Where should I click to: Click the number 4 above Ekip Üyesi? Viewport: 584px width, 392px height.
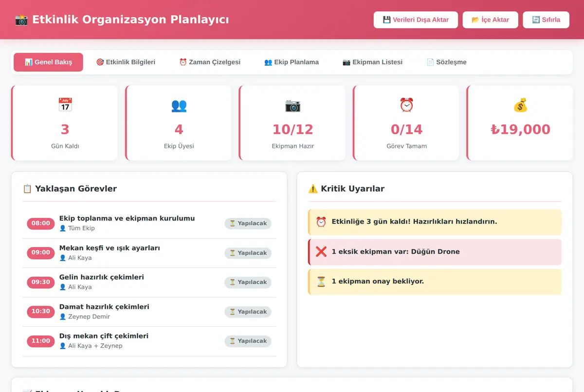point(179,129)
